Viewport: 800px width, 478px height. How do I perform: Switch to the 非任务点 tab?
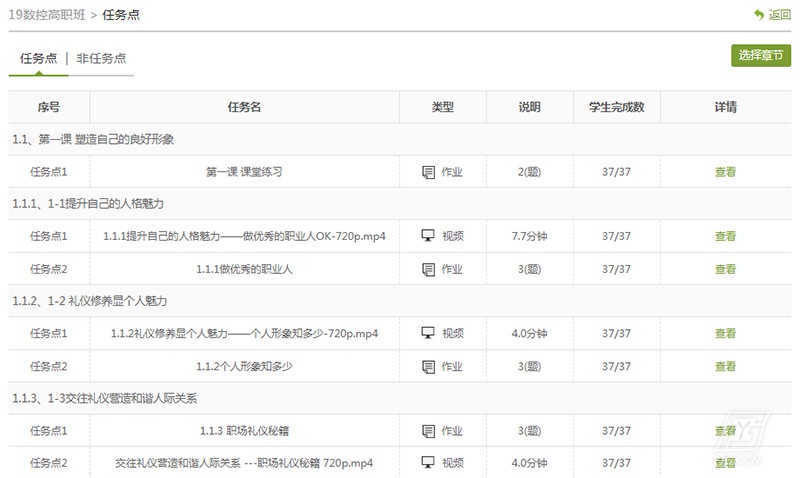tap(101, 58)
